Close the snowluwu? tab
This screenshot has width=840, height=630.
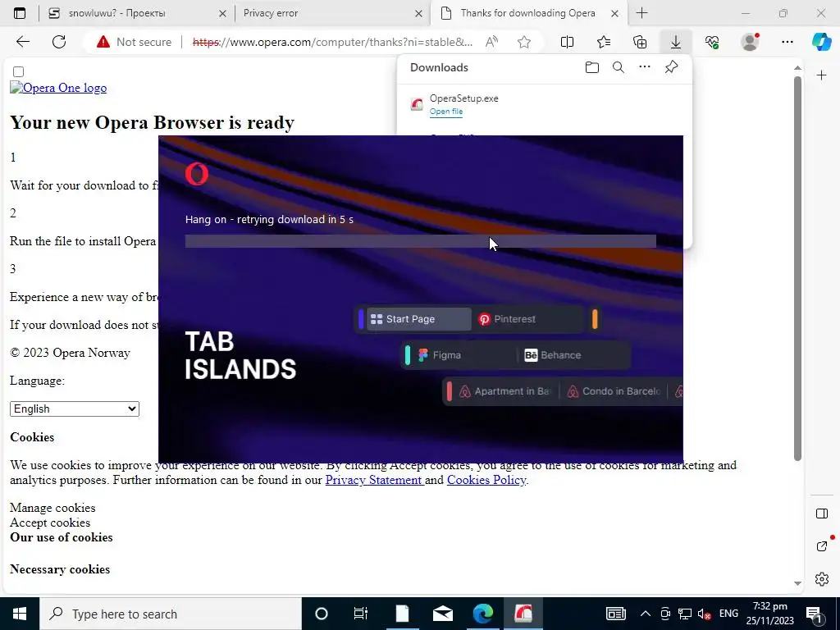click(222, 14)
